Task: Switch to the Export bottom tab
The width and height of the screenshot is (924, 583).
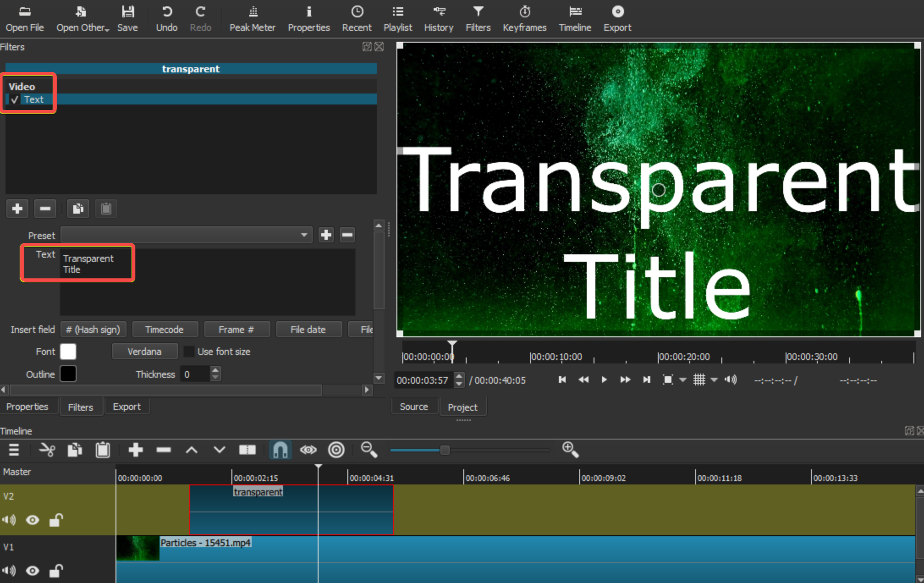Action: [126, 407]
